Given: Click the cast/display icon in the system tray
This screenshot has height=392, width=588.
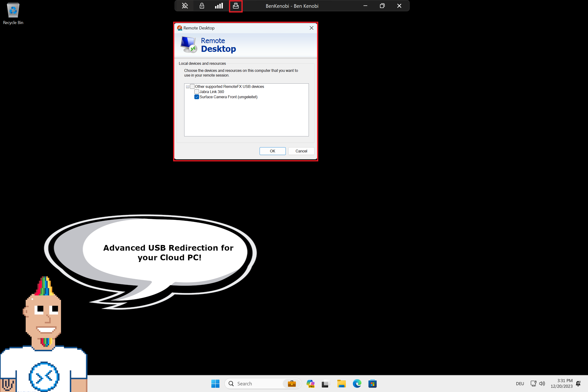Looking at the screenshot, I should coord(533,383).
